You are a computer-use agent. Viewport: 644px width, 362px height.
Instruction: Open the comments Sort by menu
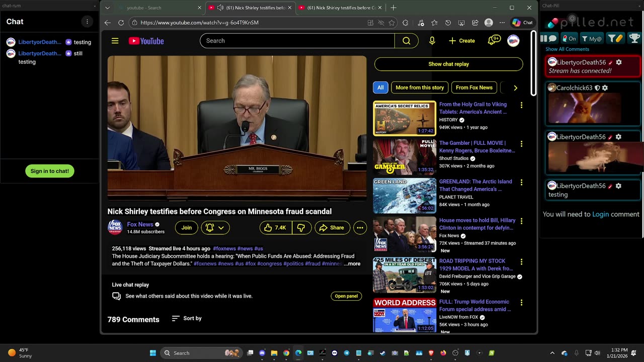pos(187,318)
